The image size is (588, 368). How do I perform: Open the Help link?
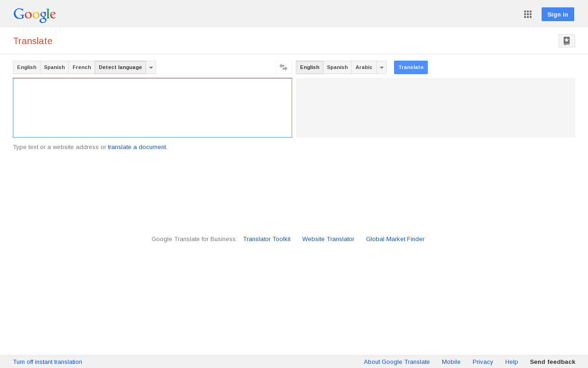click(x=512, y=362)
